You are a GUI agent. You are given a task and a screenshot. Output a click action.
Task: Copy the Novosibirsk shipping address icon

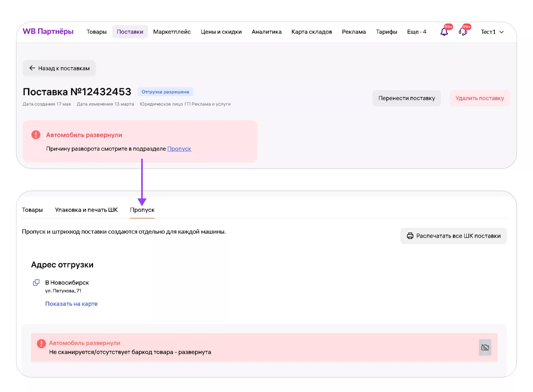click(x=36, y=282)
